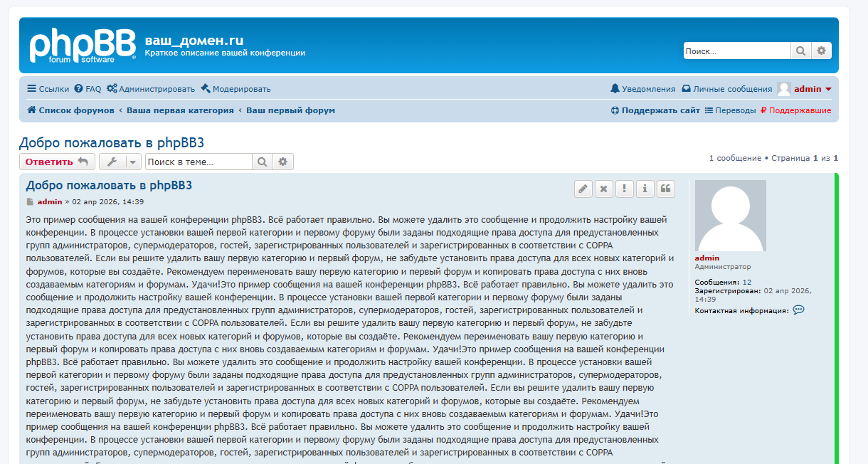The width and height of the screenshot is (868, 464).
Task: Open contact info speech bubble icon
Action: [x=798, y=310]
